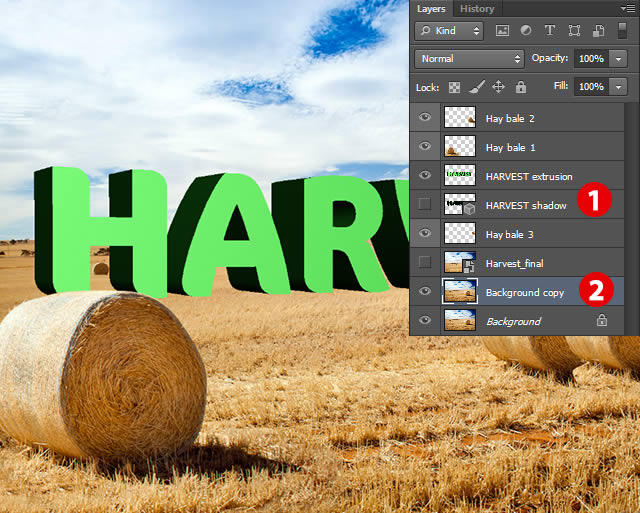Click the lock position move icon
This screenshot has width=640, height=513.
[498, 87]
